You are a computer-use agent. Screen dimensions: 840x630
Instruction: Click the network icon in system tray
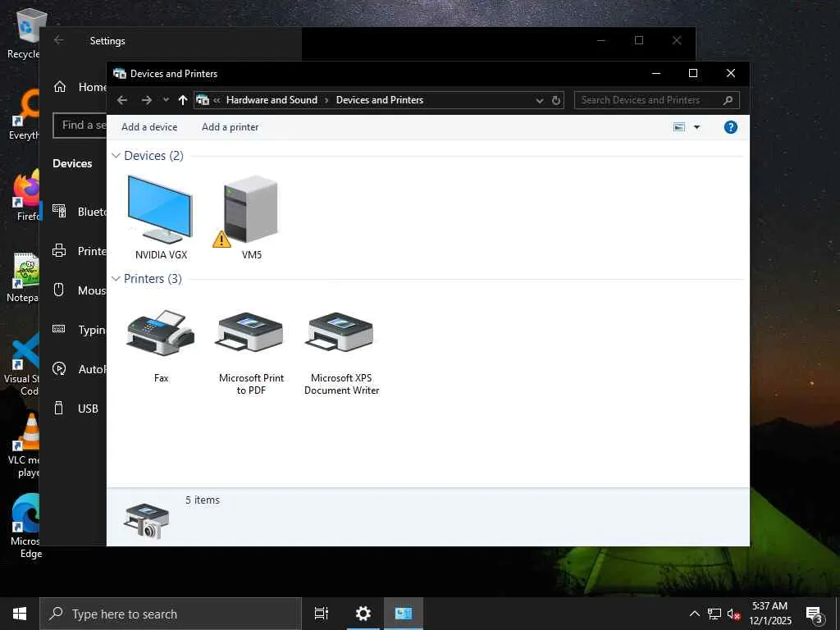[714, 614]
